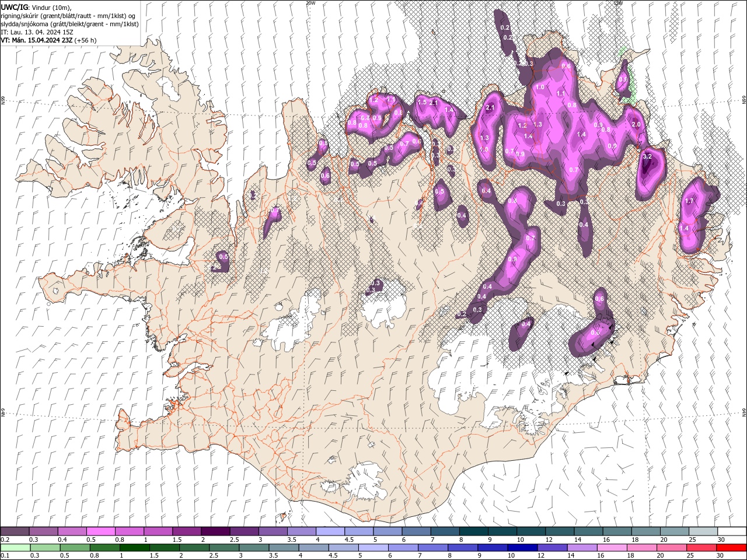Select the dark teal swatch labeled 8
Screen dimensions: 747x560
[x=473, y=531]
